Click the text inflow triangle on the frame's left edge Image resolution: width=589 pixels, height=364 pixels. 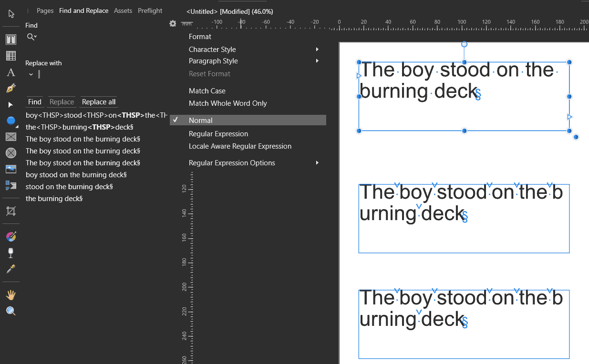[x=359, y=76]
